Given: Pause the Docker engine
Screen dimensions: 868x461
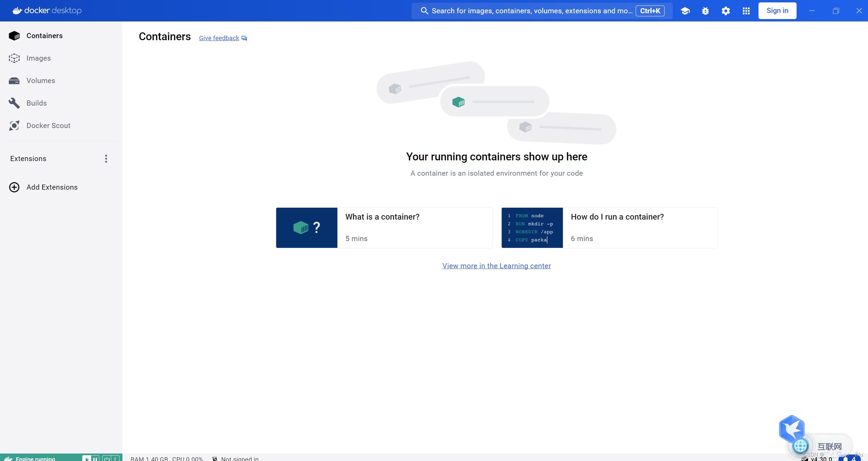Looking at the screenshot, I should [95, 458].
